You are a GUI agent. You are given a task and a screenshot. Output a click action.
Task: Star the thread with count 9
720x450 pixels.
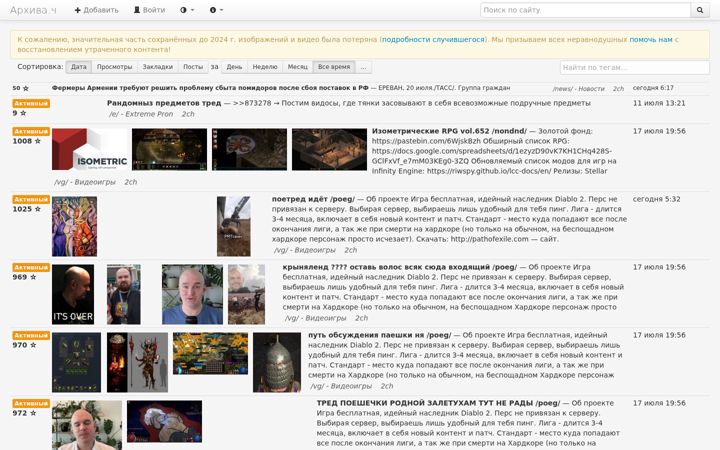(x=23, y=113)
